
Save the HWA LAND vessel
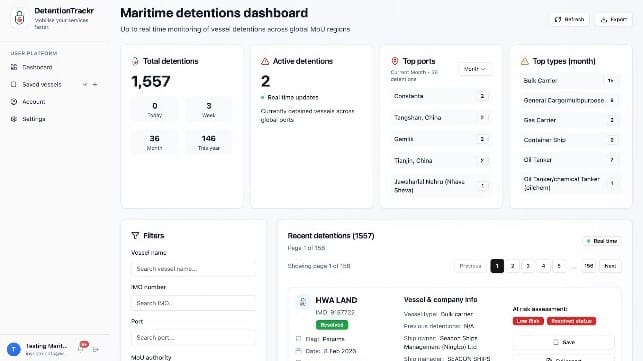pyautogui.click(x=563, y=342)
